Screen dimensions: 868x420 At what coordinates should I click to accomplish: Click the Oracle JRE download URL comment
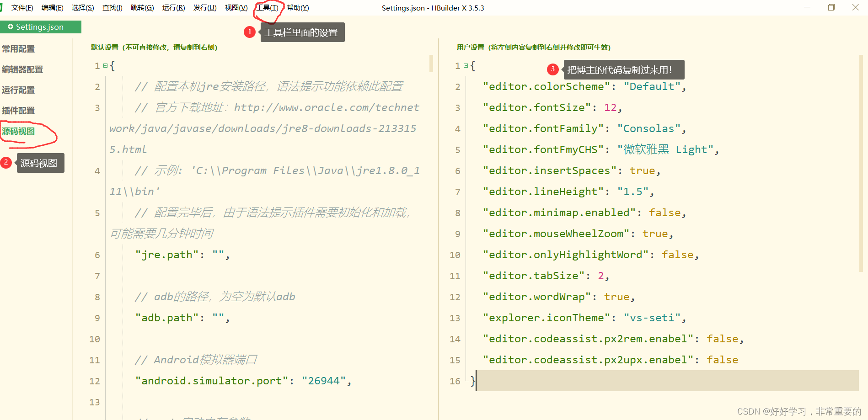(264, 129)
